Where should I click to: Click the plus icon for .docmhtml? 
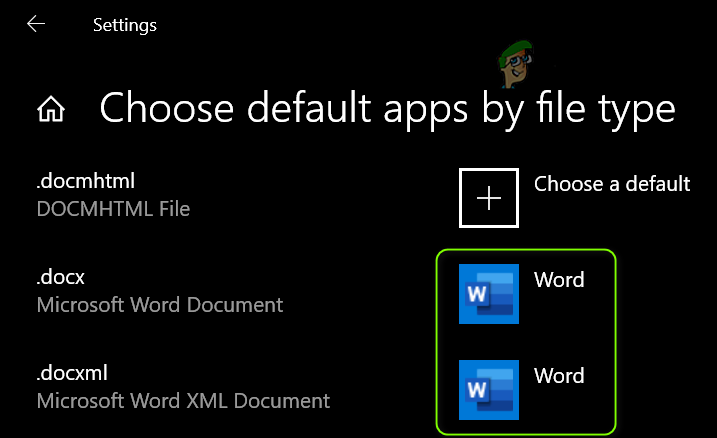pyautogui.click(x=489, y=198)
